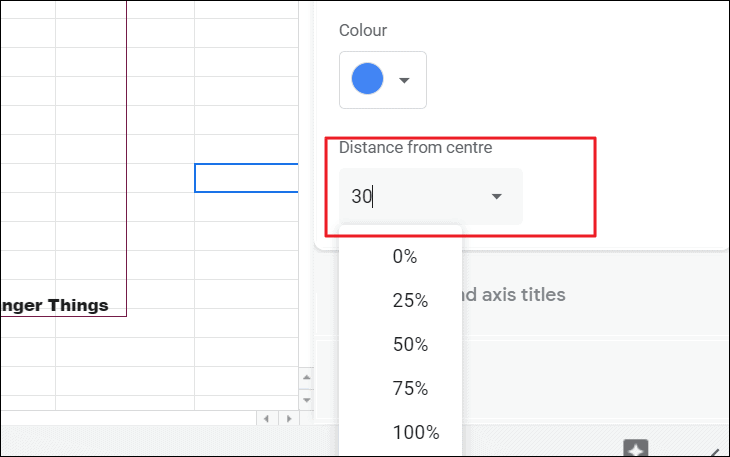This screenshot has width=730, height=457.
Task: Click the blue colour circle swatch
Action: 367,79
